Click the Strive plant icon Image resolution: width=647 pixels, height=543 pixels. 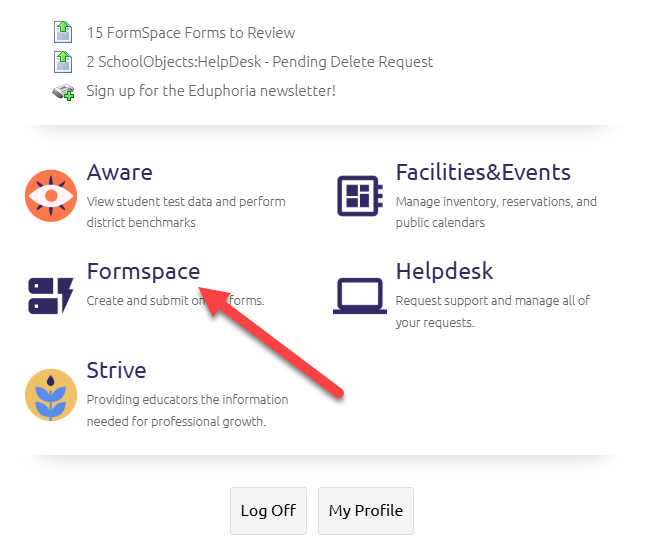[x=51, y=394]
